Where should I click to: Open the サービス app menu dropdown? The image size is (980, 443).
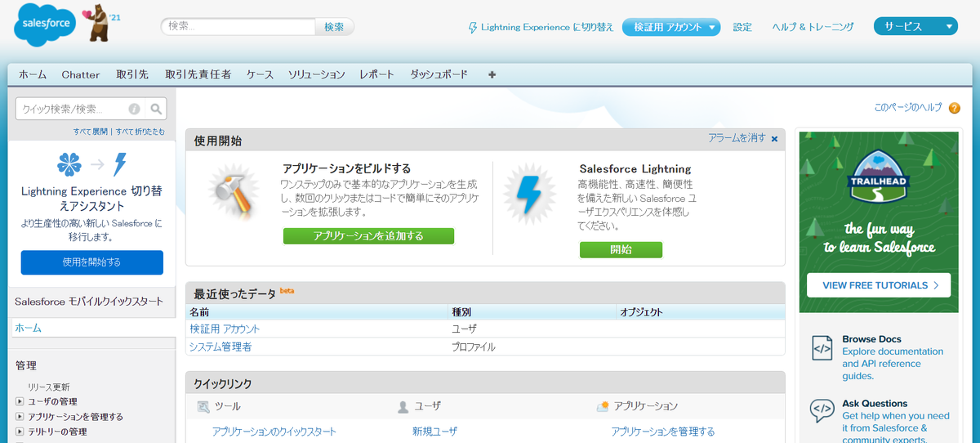[x=915, y=27]
